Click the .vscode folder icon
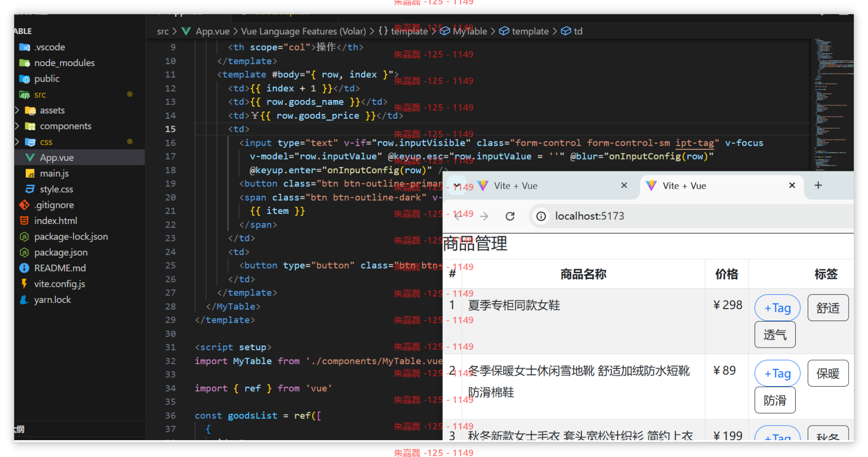868x457 pixels. pyautogui.click(x=24, y=47)
